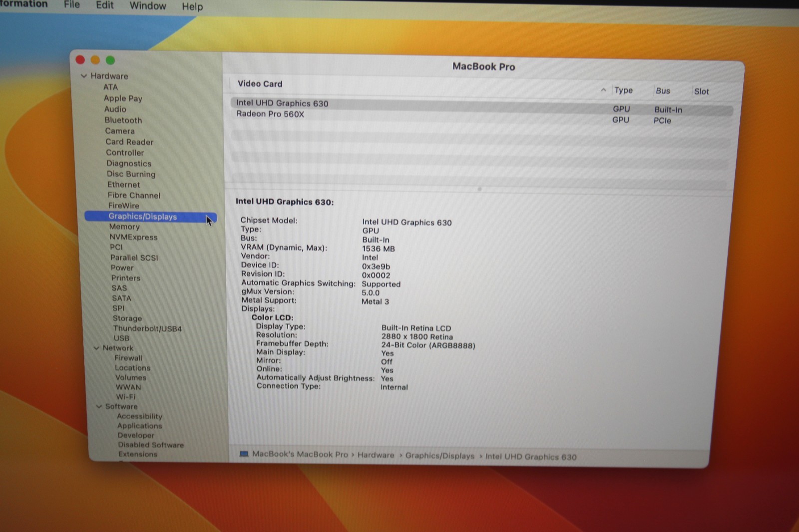The image size is (799, 532).
Task: Select Apple Pay in the sidebar
Action: (x=123, y=98)
